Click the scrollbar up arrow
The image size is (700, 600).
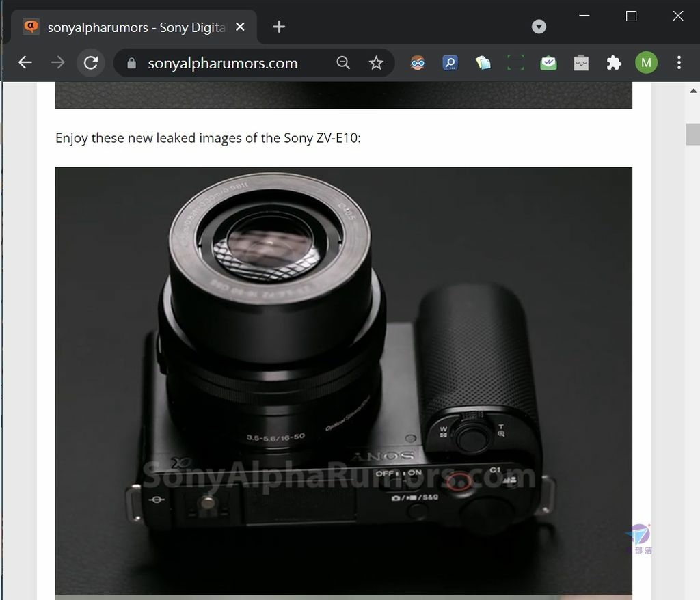point(693,91)
